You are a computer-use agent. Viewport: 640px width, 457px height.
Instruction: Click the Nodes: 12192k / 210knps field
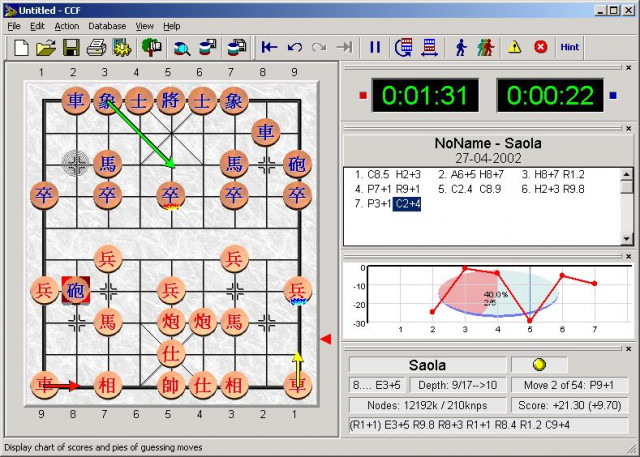[427, 405]
